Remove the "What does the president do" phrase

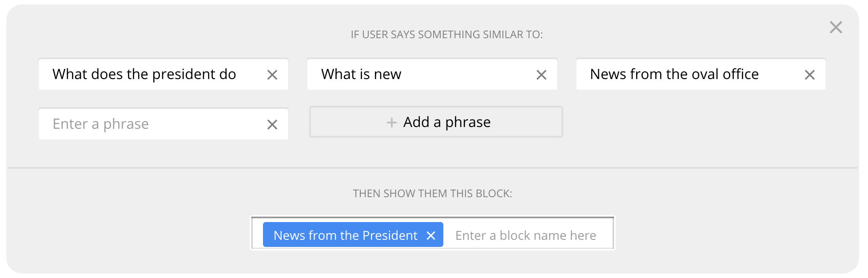[x=272, y=75]
